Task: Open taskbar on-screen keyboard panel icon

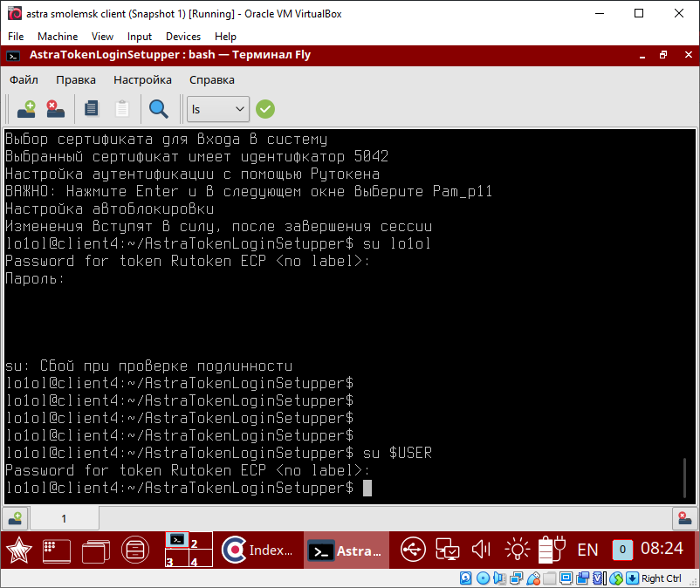Action: [56, 550]
